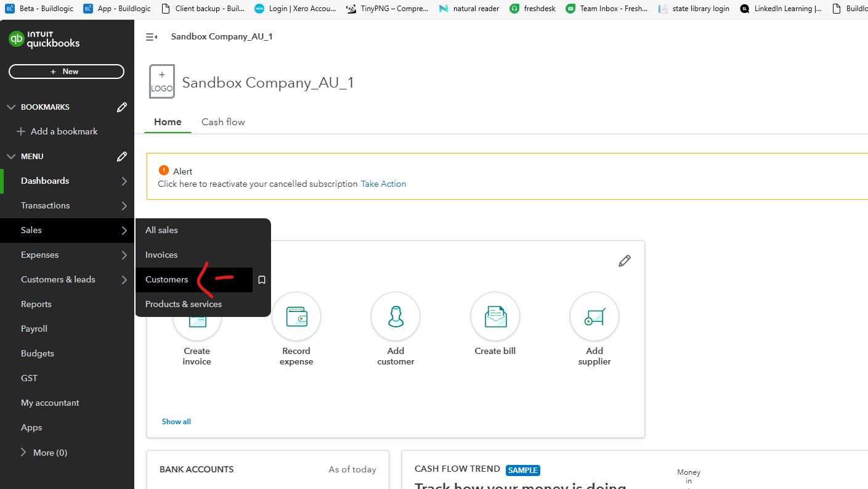This screenshot has width=868, height=489.
Task: Expand Dashboards submenu chevron
Action: [124, 181]
